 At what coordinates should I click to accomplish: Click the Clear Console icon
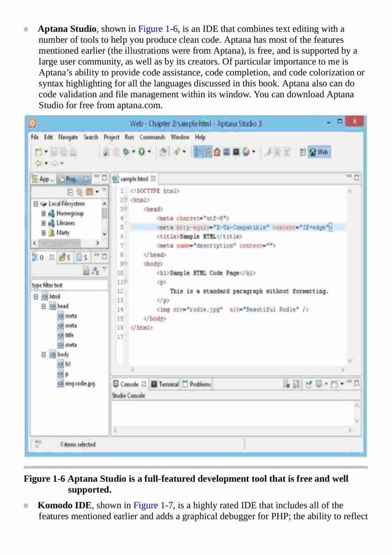pos(287,384)
